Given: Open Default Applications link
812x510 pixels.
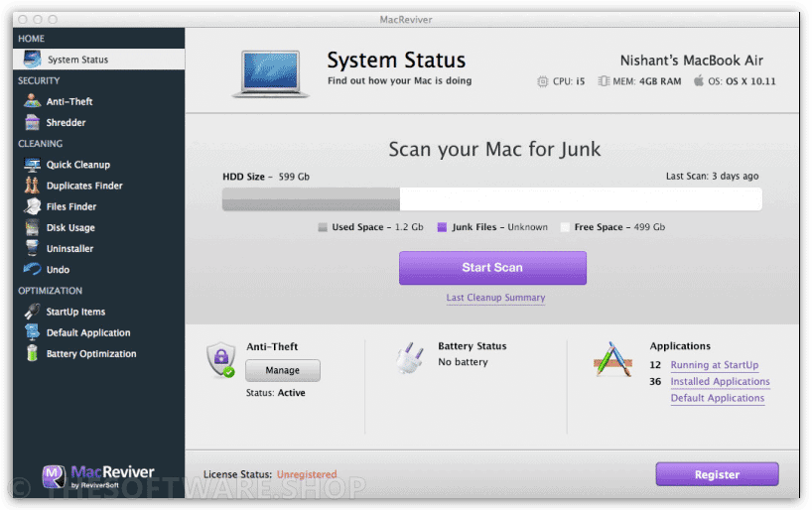Looking at the screenshot, I should [718, 398].
